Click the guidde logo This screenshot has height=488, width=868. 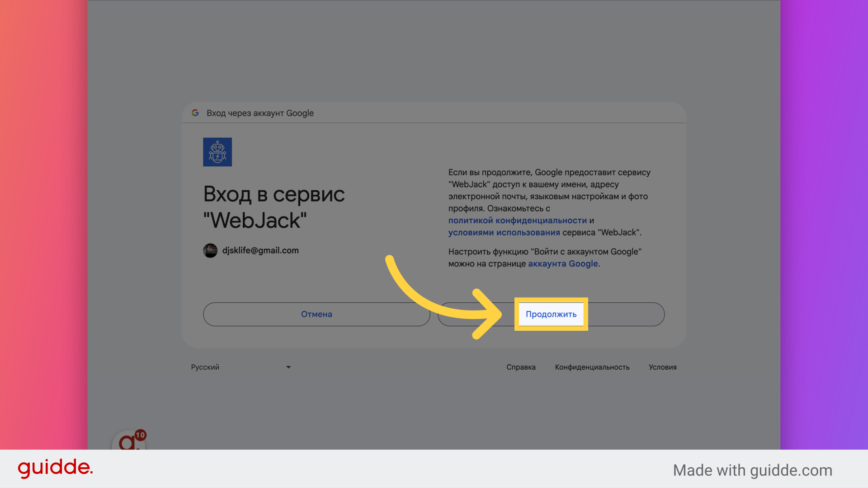pos(55,468)
